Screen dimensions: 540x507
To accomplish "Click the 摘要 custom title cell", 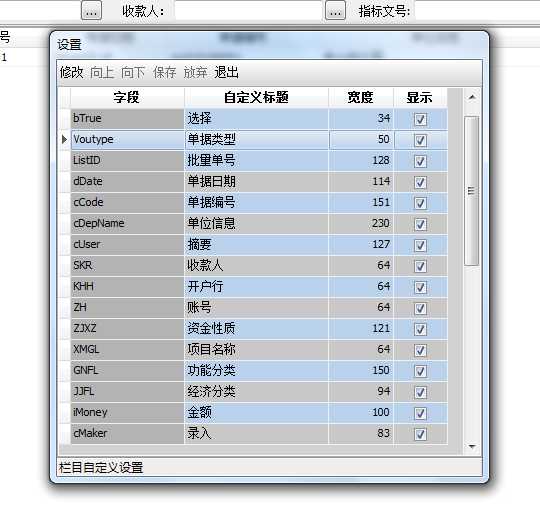I will coord(257,245).
